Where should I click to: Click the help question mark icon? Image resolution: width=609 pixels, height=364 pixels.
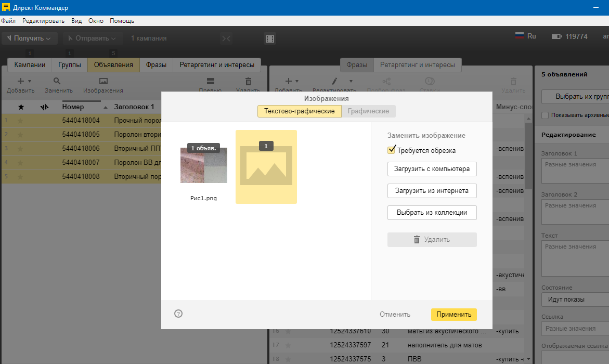tap(178, 314)
